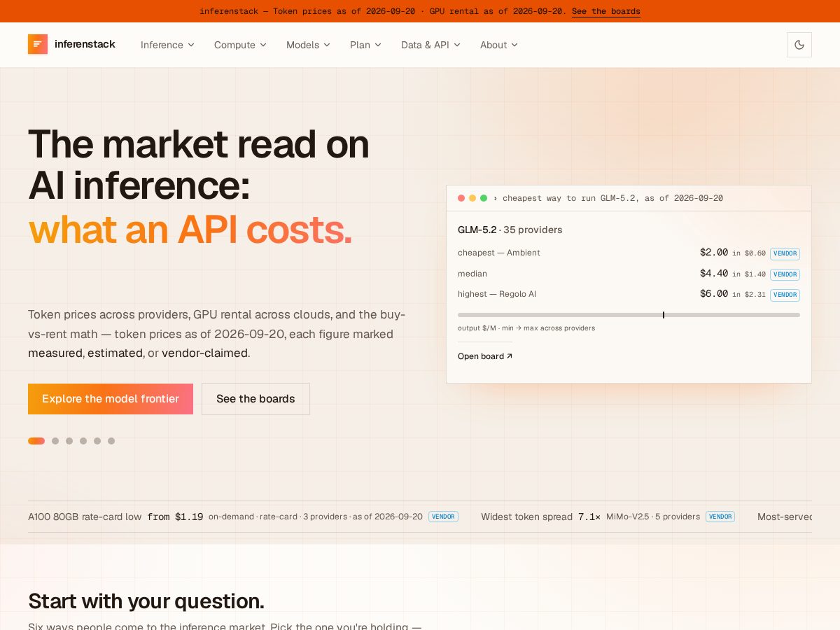
Task: Click the inferenstack brand name
Action: click(85, 44)
